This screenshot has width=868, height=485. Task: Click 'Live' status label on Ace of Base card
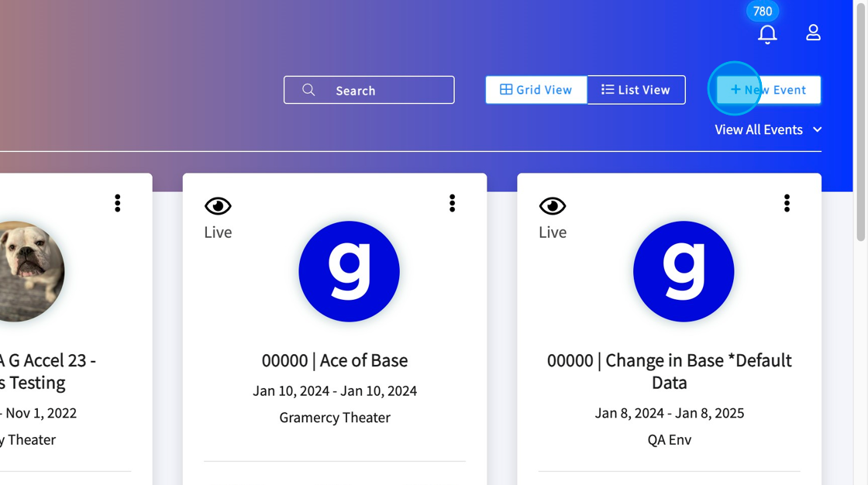point(218,232)
